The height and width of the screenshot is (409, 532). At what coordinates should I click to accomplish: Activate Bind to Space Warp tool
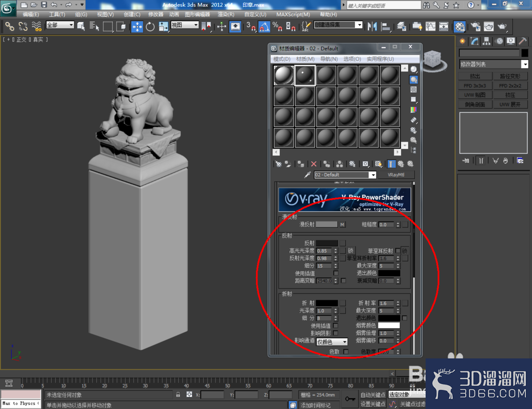(36, 26)
